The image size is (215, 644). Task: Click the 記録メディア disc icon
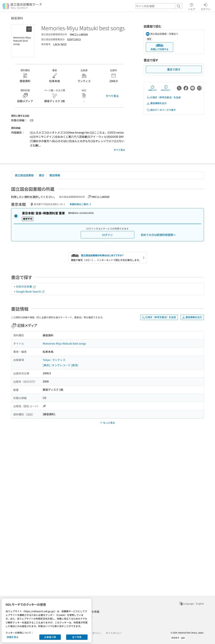(25, 95)
